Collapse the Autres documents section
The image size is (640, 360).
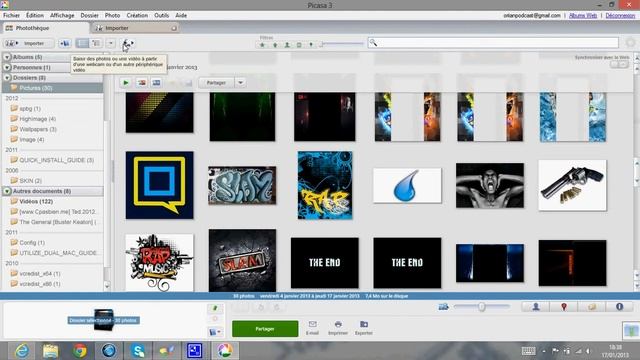point(7,191)
